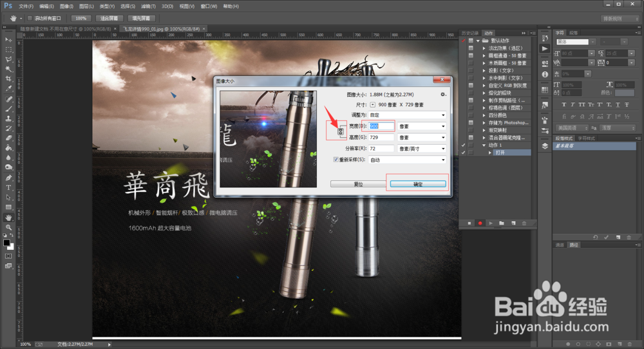Select the Eyedropper tool
This screenshot has width=644, height=349.
click(8, 89)
